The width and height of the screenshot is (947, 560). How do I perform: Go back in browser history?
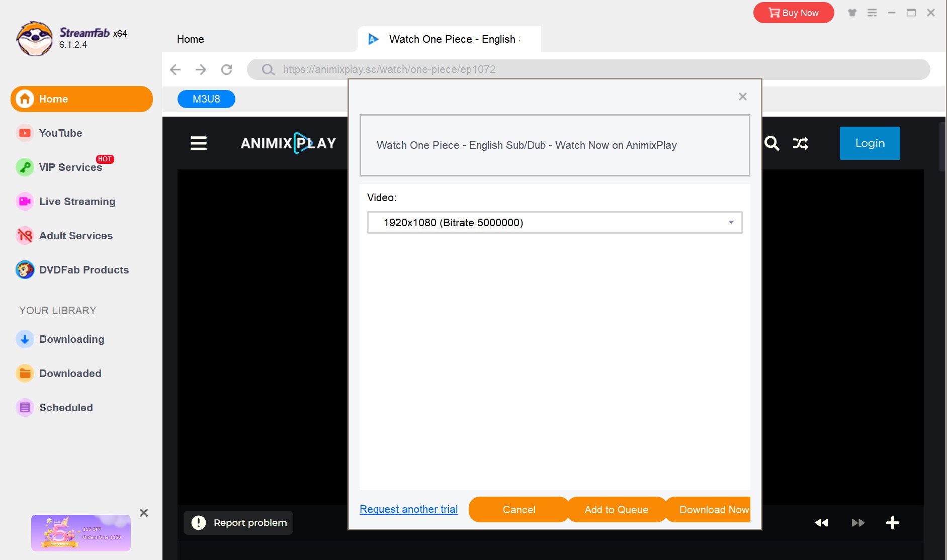coord(175,69)
